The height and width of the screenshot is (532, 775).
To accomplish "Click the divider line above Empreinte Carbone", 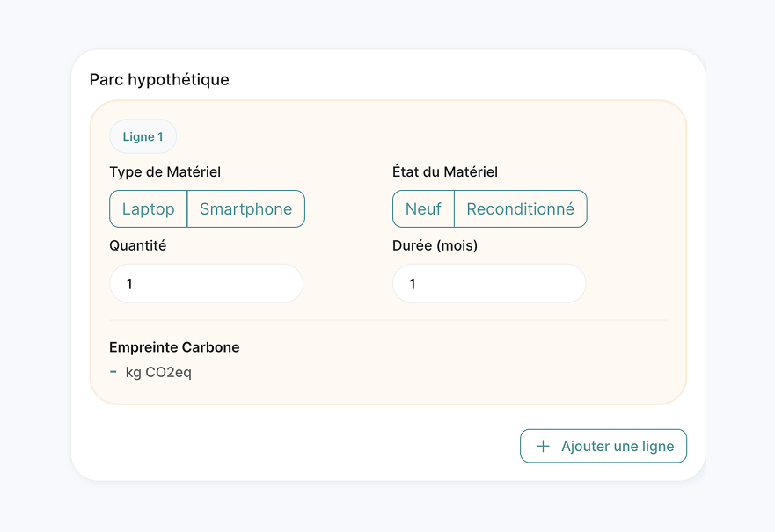I will coord(387,321).
